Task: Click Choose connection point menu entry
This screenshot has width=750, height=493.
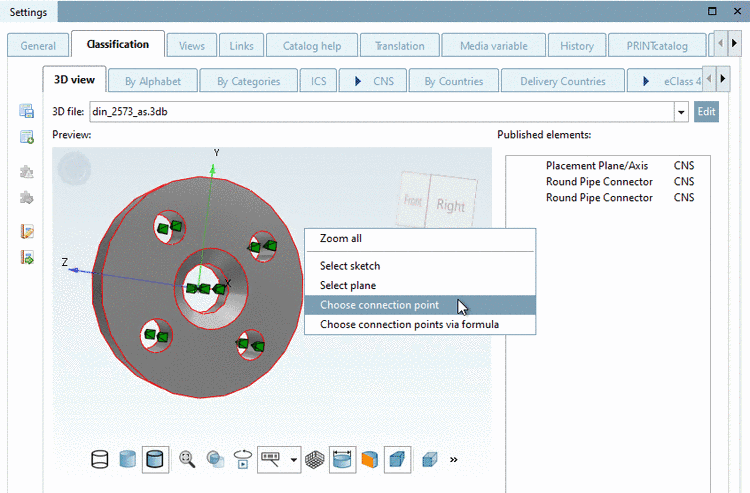Action: tap(420, 305)
